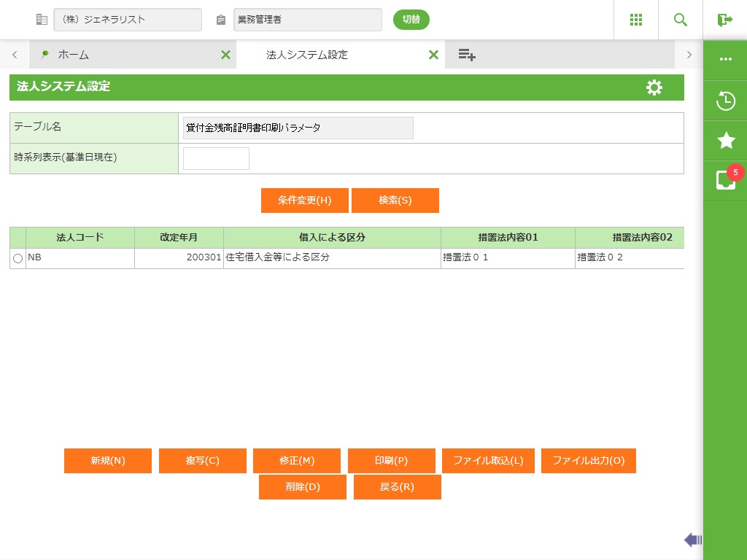Screen dimensions: 747x560
Task: Open favorites star icon in sidebar
Action: point(725,141)
